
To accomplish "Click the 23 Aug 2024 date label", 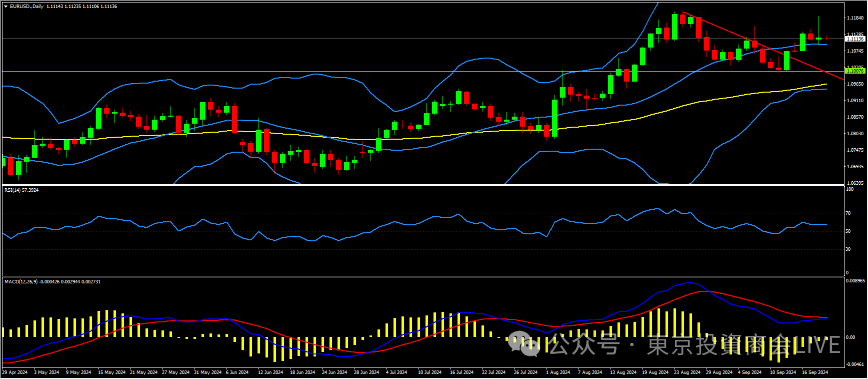I will (x=687, y=372).
